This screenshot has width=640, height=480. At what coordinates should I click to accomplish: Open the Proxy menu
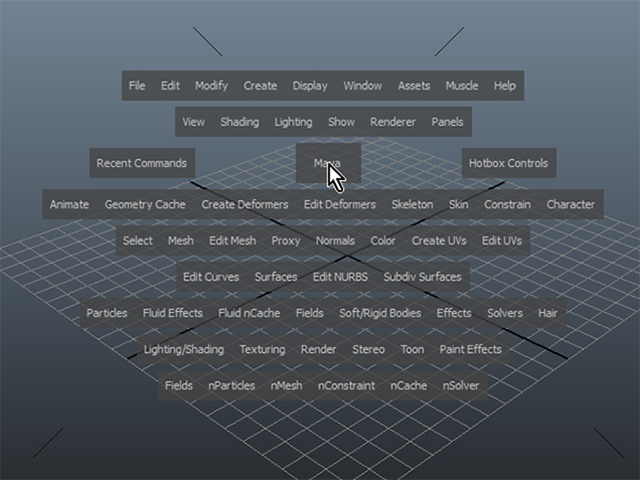(286, 241)
